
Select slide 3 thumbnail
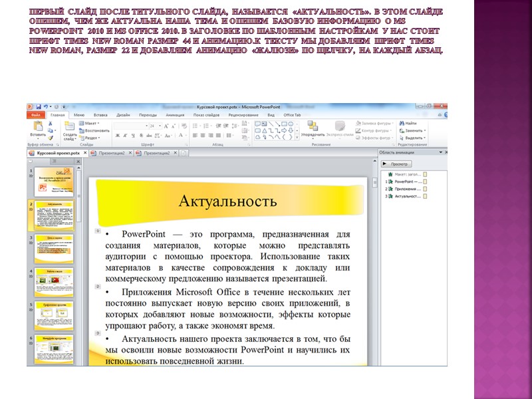pyautogui.click(x=54, y=249)
